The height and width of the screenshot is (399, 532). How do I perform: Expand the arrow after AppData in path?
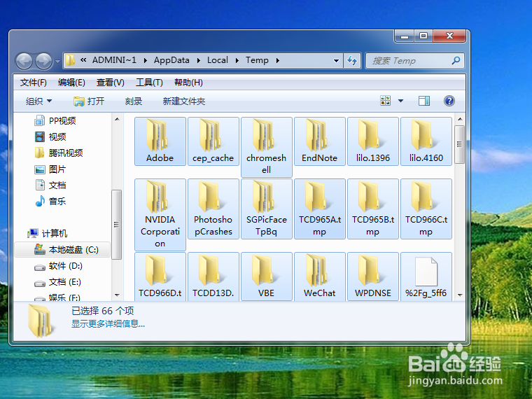tap(199, 60)
